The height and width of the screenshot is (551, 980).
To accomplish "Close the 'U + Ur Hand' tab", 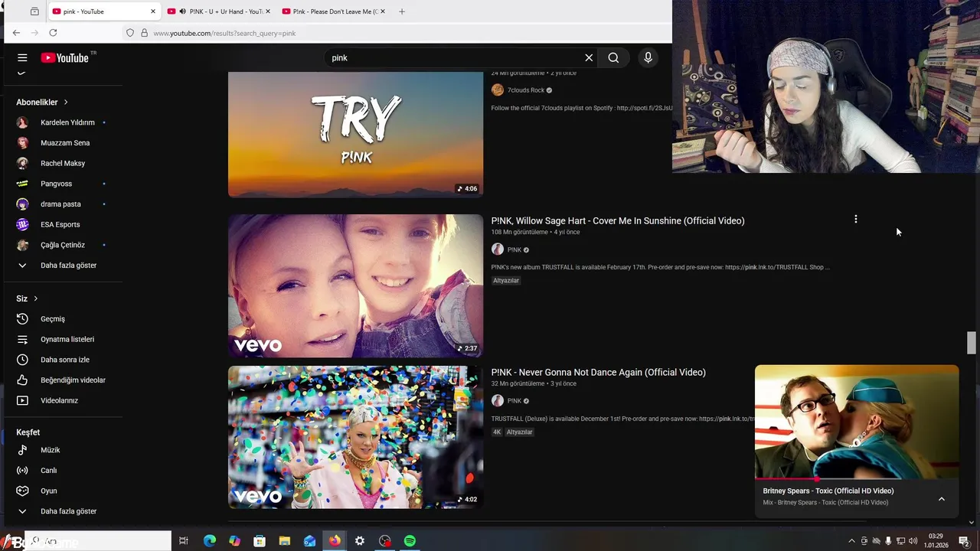I will pyautogui.click(x=268, y=11).
